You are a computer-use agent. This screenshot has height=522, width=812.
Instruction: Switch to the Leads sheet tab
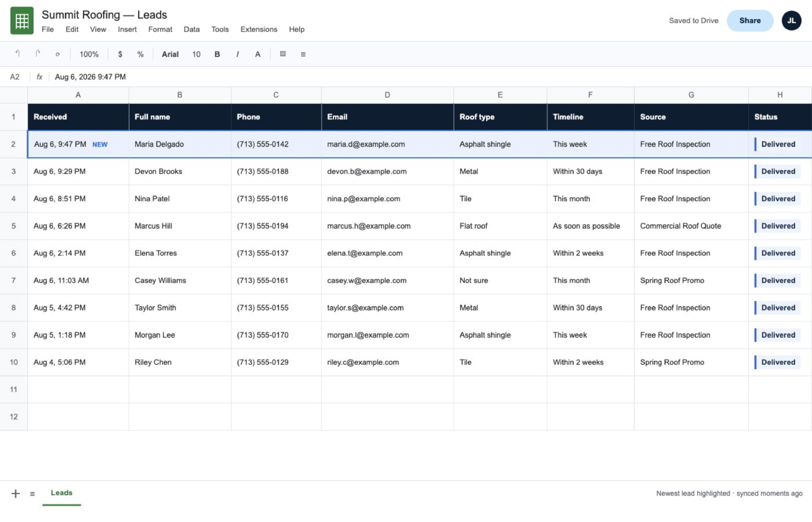[x=61, y=493]
